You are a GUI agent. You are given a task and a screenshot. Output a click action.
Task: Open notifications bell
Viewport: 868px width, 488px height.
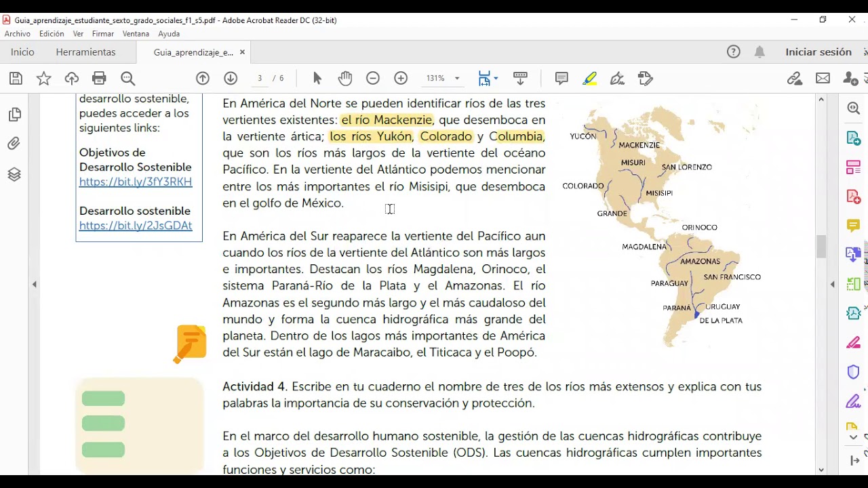(759, 52)
